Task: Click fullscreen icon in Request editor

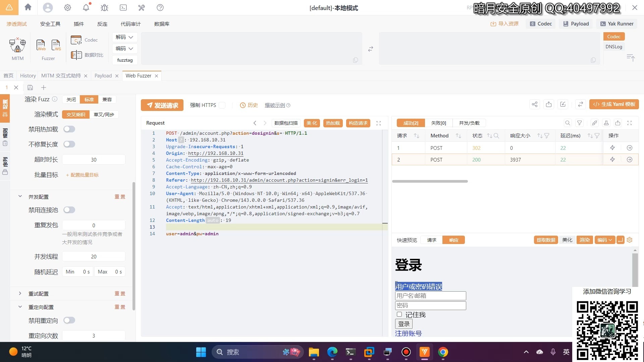Action: click(x=379, y=123)
